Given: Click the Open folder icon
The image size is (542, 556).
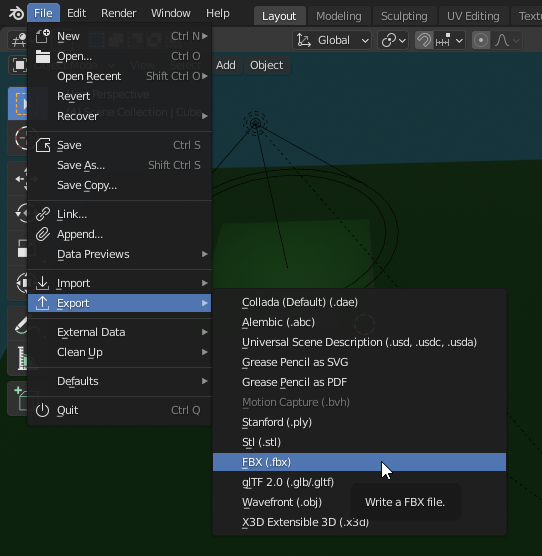Looking at the screenshot, I should (x=43, y=56).
